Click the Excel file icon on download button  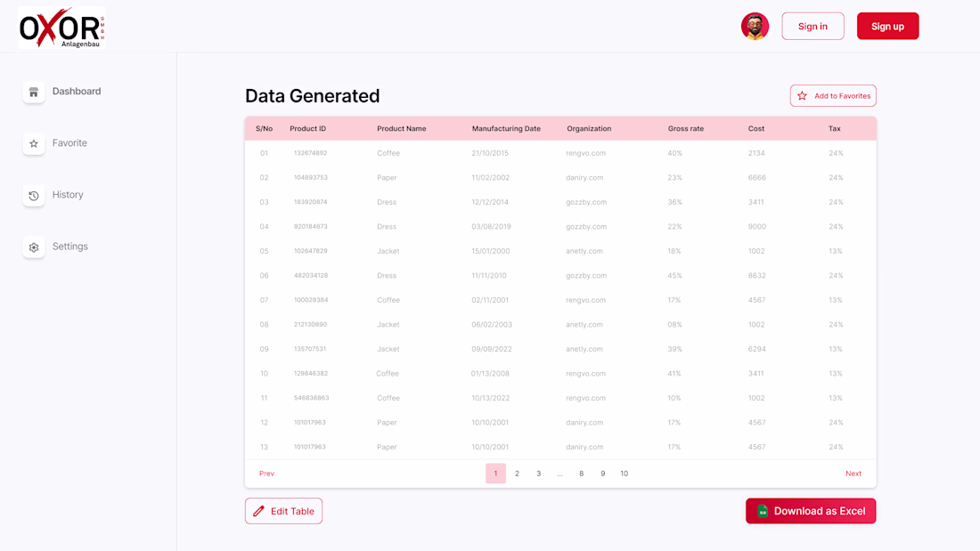click(763, 511)
